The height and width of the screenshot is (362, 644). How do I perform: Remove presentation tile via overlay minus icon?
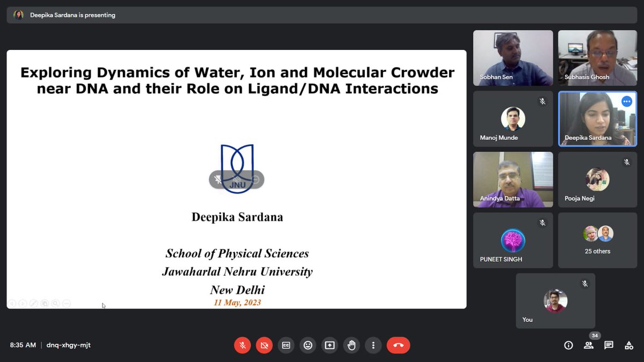coord(255,180)
